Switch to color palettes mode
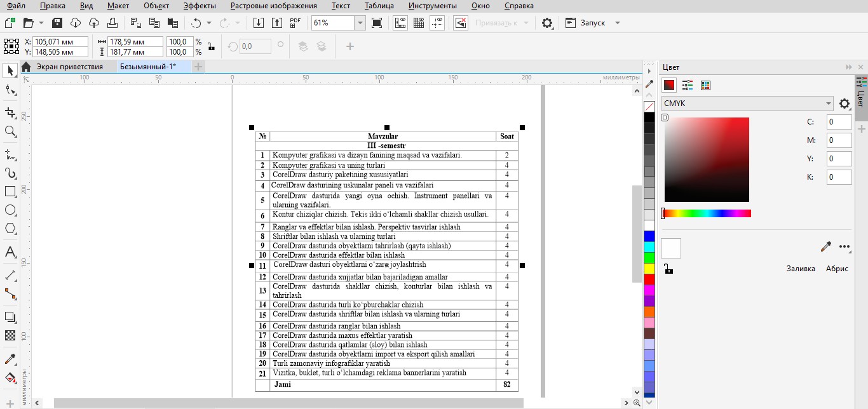 705,85
